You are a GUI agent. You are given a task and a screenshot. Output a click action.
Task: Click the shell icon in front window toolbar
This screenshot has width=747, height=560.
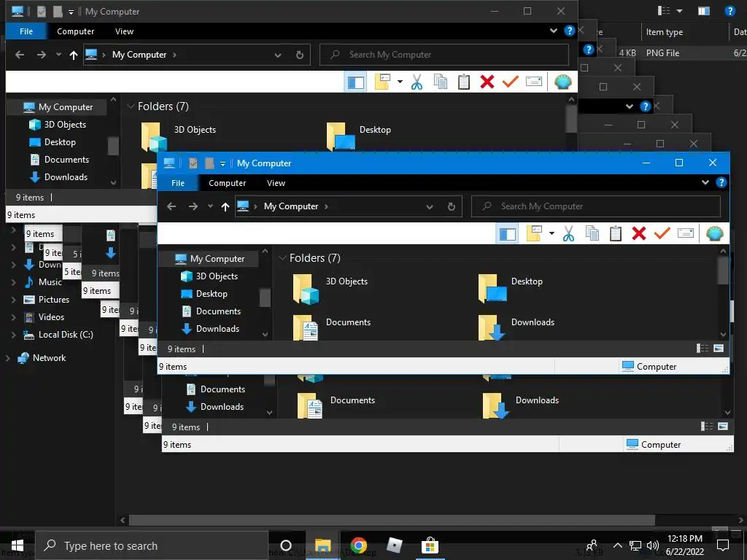pyautogui.click(x=714, y=233)
